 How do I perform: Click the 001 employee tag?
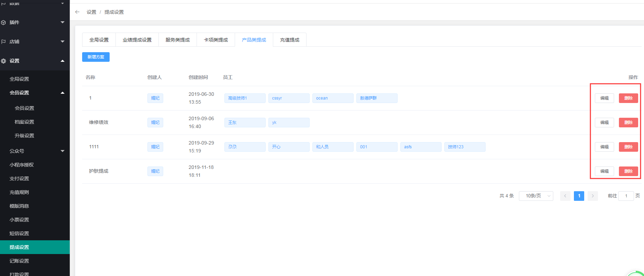click(x=377, y=147)
